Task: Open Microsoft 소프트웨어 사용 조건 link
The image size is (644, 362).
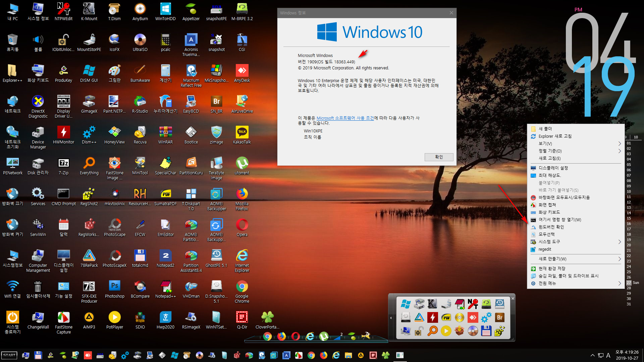Action: [x=345, y=118]
